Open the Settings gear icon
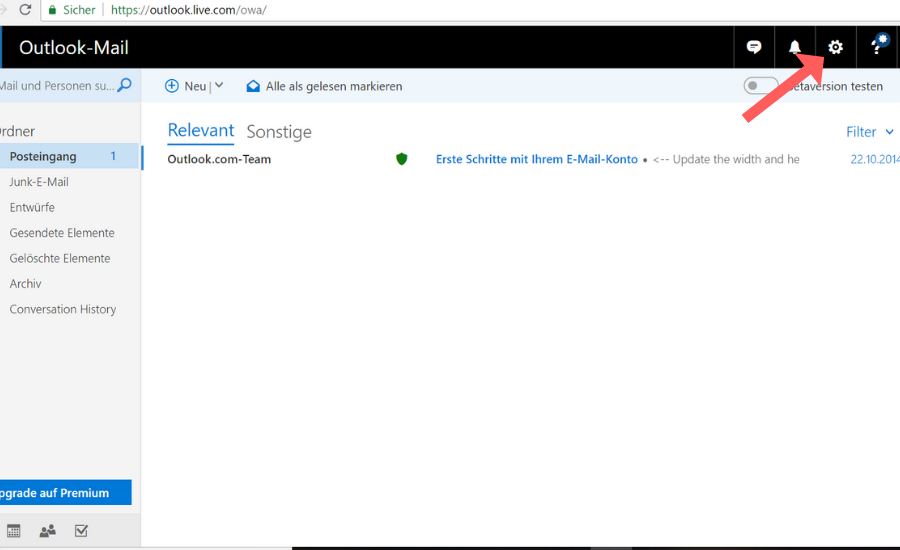 835,47
